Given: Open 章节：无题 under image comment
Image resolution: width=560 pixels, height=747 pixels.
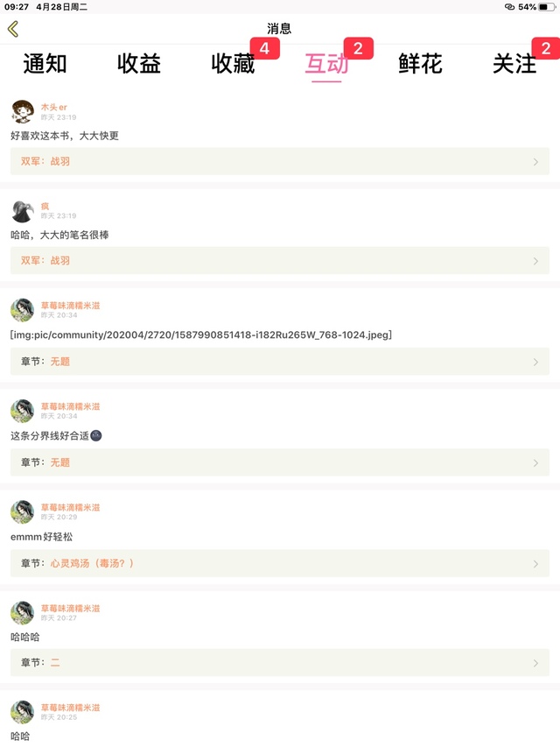Looking at the screenshot, I should tap(280, 362).
